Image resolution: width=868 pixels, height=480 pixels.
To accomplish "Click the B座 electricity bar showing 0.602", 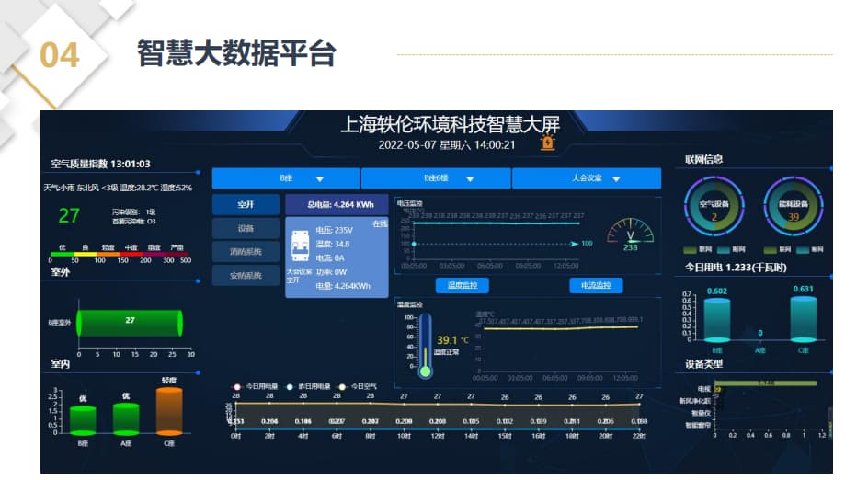I will pyautogui.click(x=717, y=320).
